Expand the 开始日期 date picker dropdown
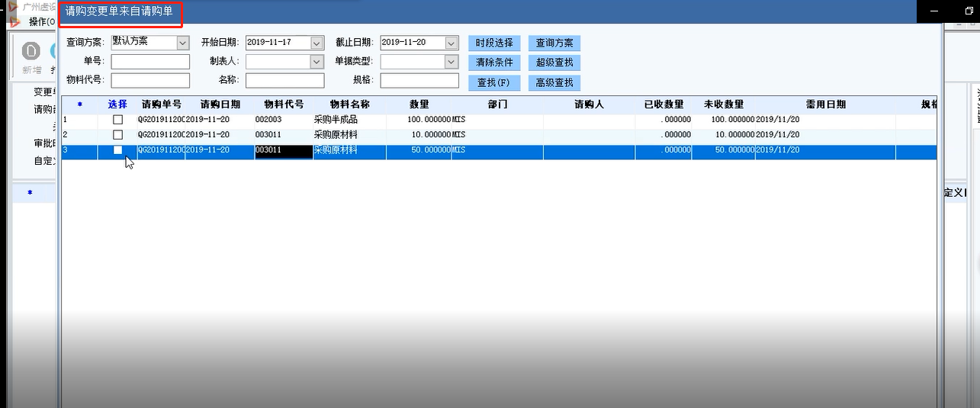This screenshot has width=980, height=408. pos(317,43)
